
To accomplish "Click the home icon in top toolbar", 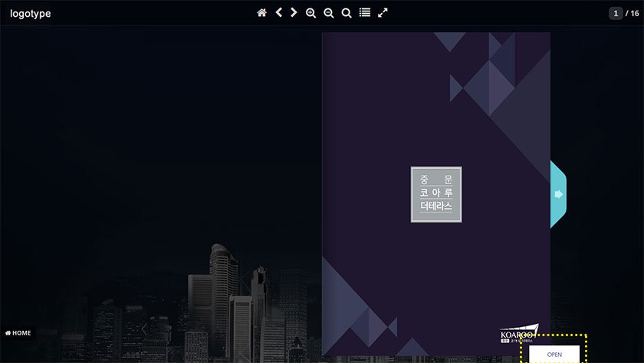I will point(261,13).
